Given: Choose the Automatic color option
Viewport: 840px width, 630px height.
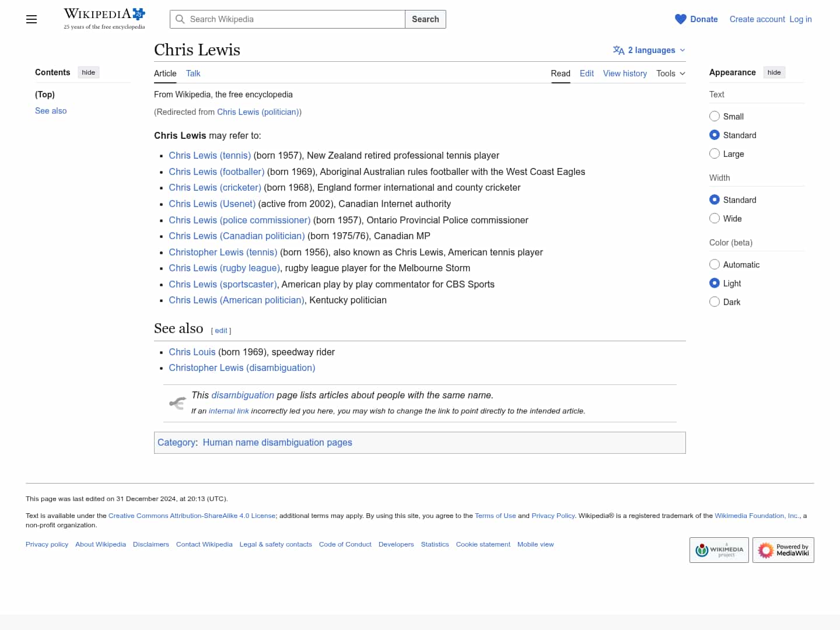Looking at the screenshot, I should coord(715,264).
